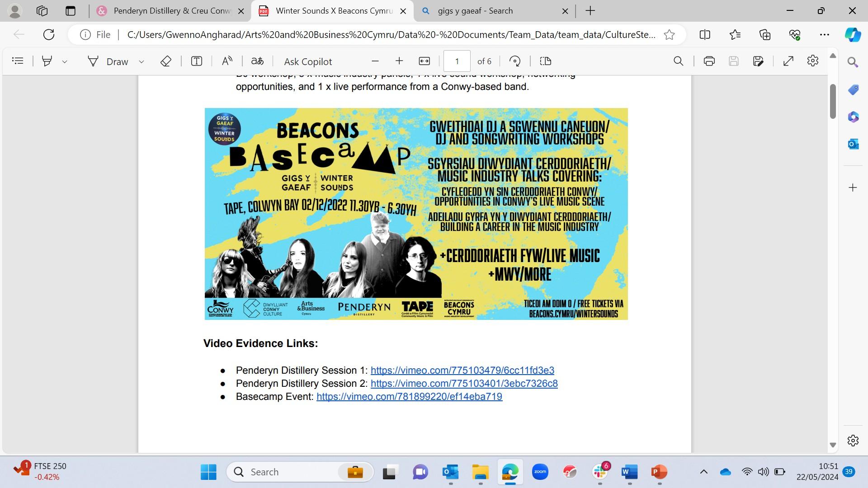Click the Rotate page icon
The width and height of the screenshot is (868, 488).
pyautogui.click(x=515, y=61)
